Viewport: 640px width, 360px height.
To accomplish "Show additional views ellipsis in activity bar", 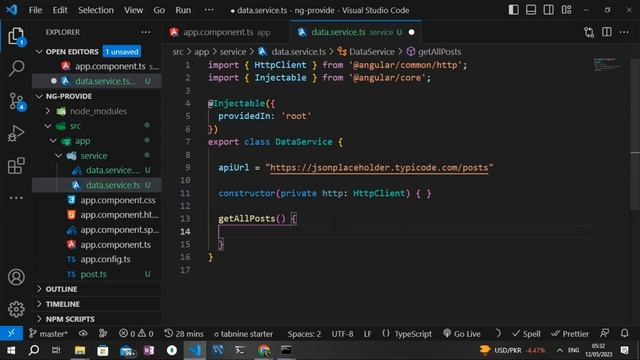I will point(16,198).
